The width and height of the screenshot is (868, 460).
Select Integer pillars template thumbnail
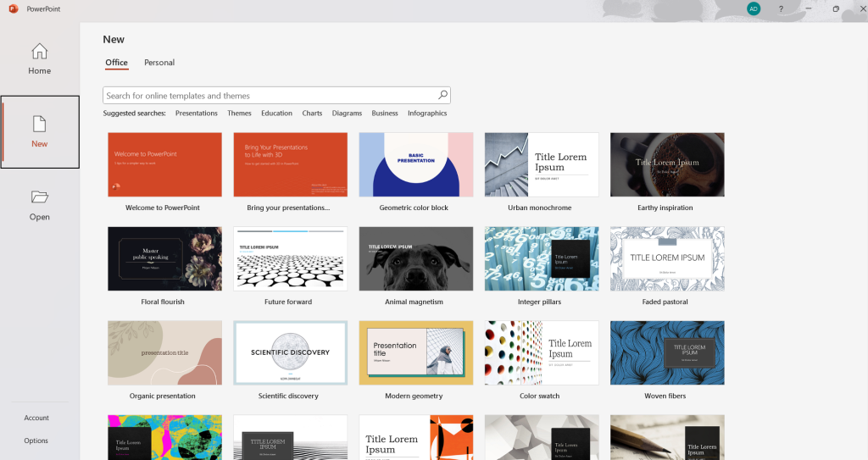[542, 258]
